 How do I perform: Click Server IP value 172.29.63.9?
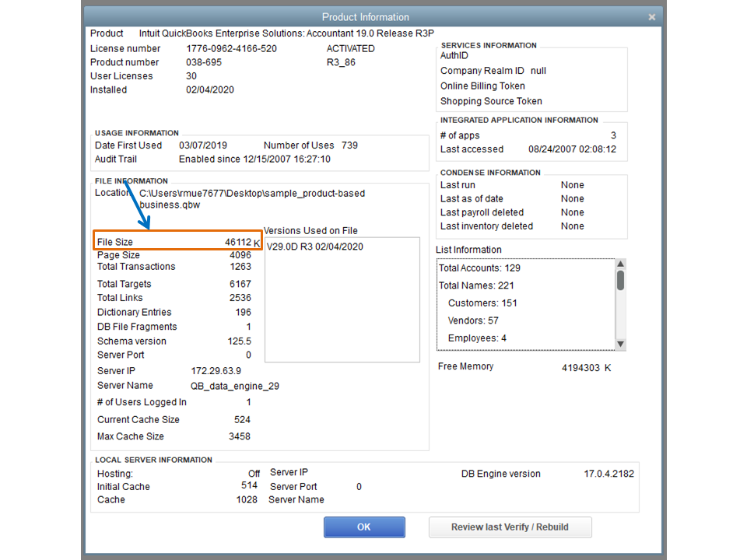coord(216,371)
